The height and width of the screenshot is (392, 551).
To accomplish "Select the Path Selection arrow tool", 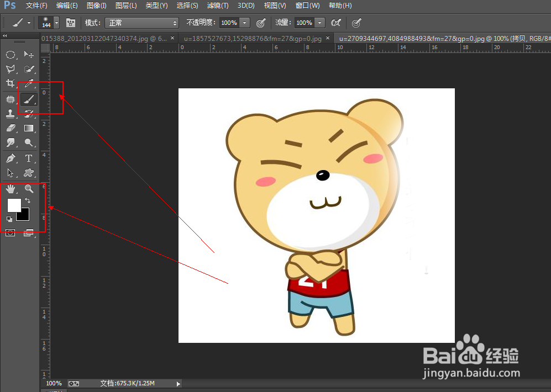I will point(11,173).
